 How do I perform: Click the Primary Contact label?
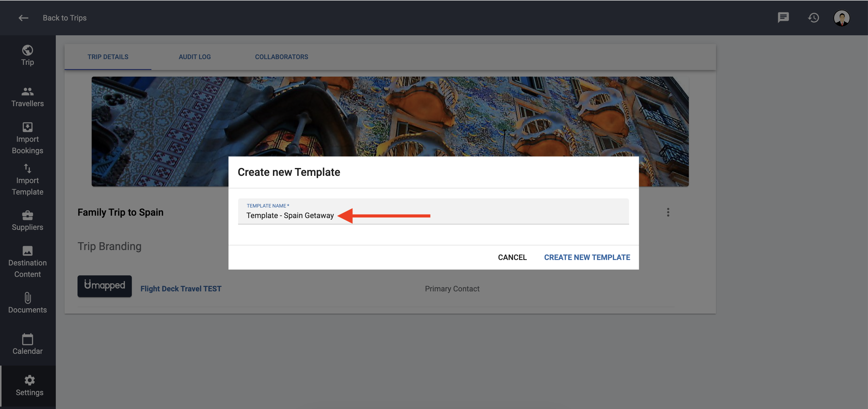[x=452, y=289]
